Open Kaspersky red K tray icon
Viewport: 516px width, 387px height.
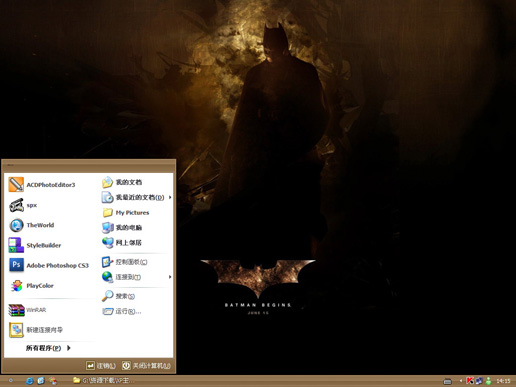click(x=470, y=380)
